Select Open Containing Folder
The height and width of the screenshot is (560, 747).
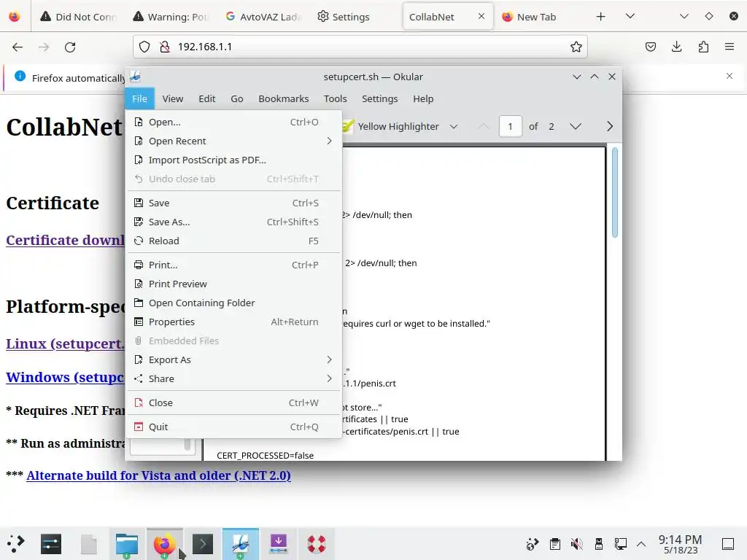tap(233, 303)
